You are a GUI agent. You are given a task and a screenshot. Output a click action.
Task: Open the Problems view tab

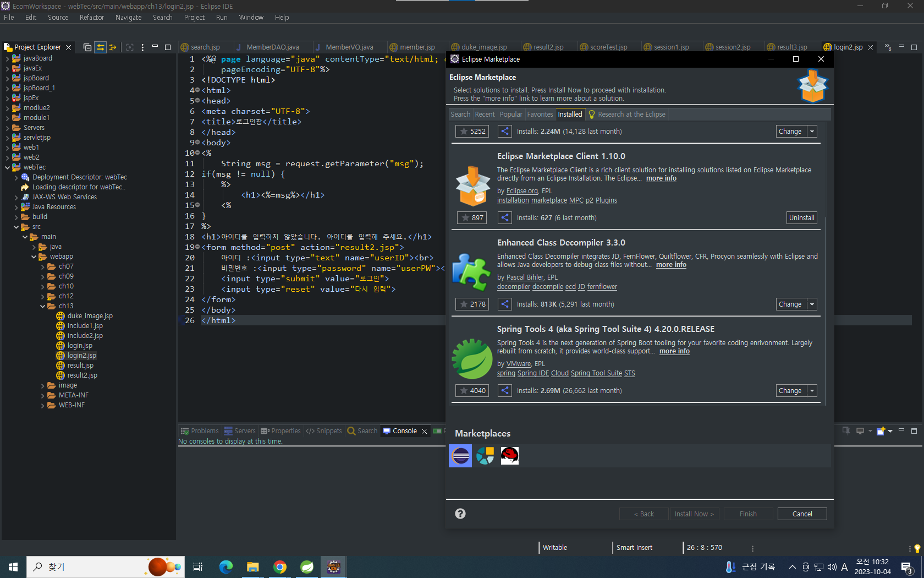click(x=199, y=431)
